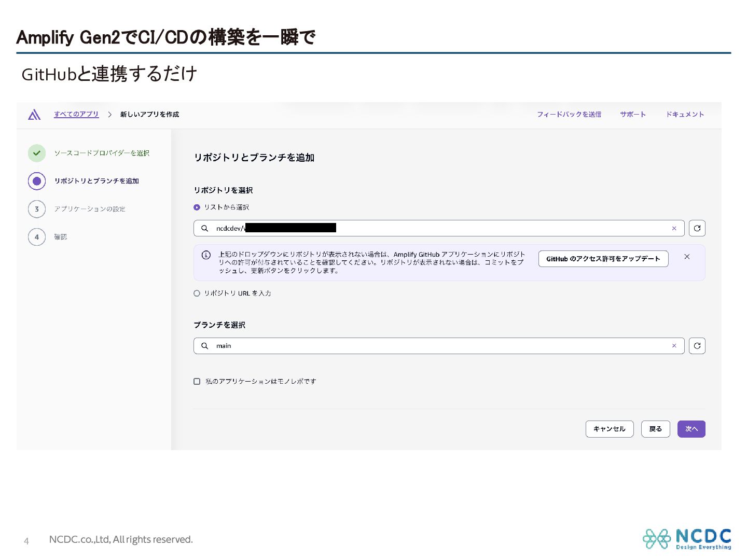The height and width of the screenshot is (560, 747).
Task: Click the AWS Amplify logo icon
Action: pos(34,115)
